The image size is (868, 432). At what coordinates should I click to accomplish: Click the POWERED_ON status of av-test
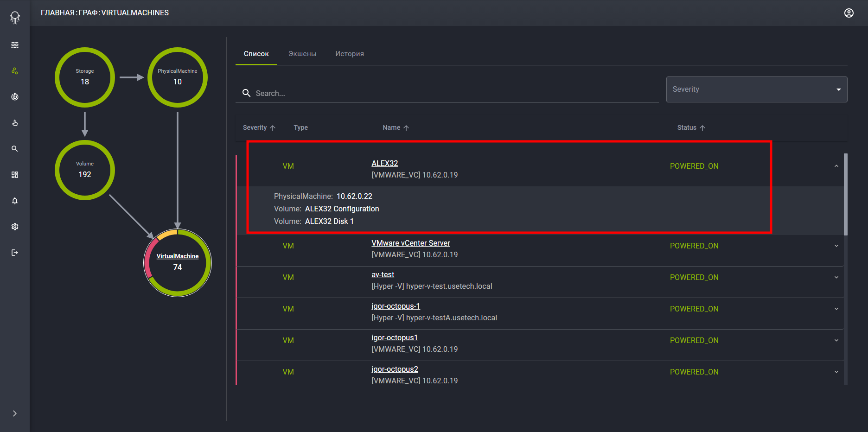694,277
